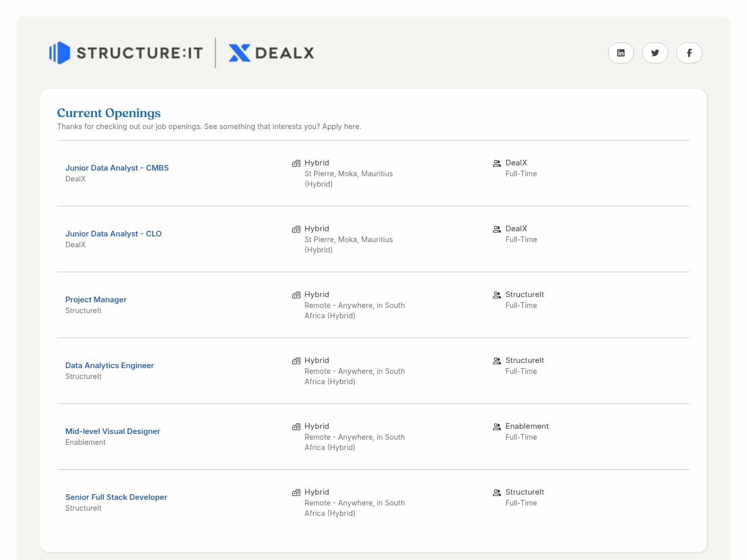Screen dimensions: 747x560
Task: Click Full-Time label under Enablement
Action: tap(521, 437)
